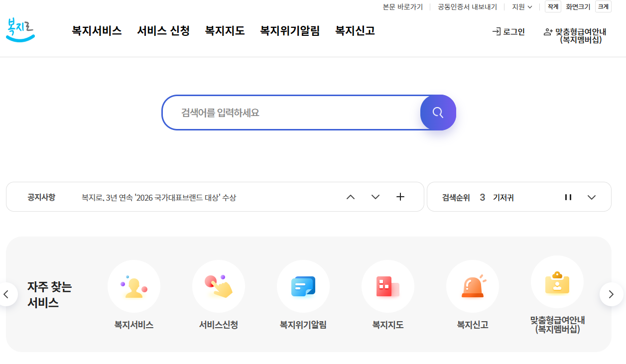Open the 복지지도 building icon
Image resolution: width=626 pixels, height=364 pixels.
pos(388,286)
